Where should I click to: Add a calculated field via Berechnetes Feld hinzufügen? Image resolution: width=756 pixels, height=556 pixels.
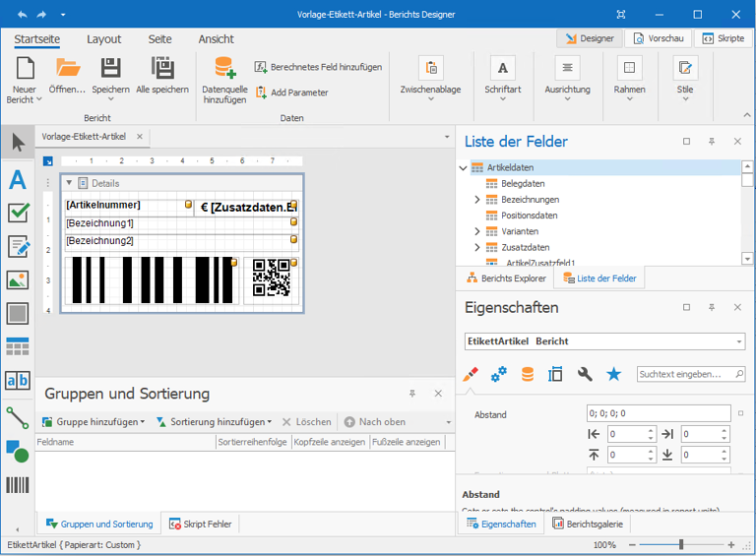pyautogui.click(x=318, y=67)
